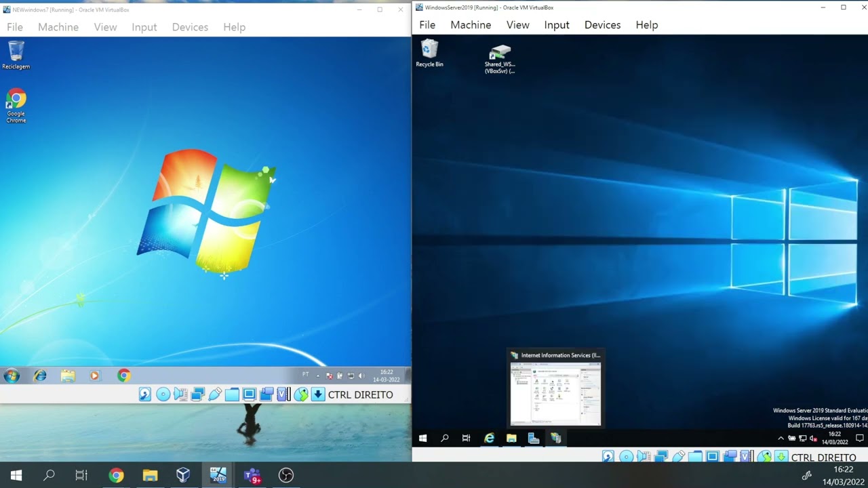The height and width of the screenshot is (488, 868).
Task: Launch Chrome from Windows 7 guest taskbar
Action: (123, 375)
